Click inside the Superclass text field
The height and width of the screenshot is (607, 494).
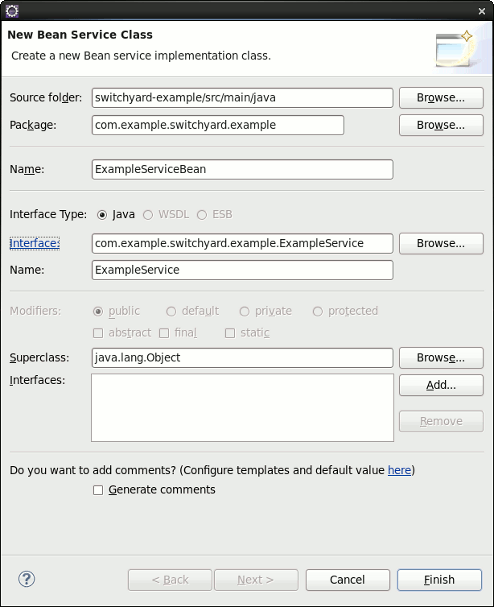pos(242,358)
